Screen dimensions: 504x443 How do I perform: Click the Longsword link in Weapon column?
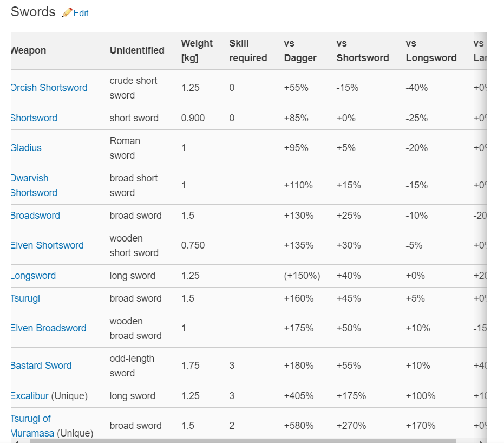33,276
